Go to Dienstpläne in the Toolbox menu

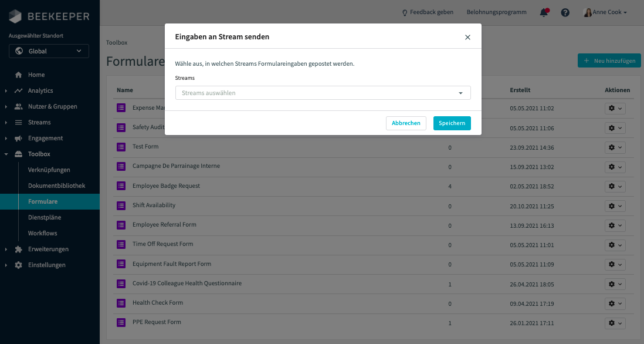coord(45,217)
